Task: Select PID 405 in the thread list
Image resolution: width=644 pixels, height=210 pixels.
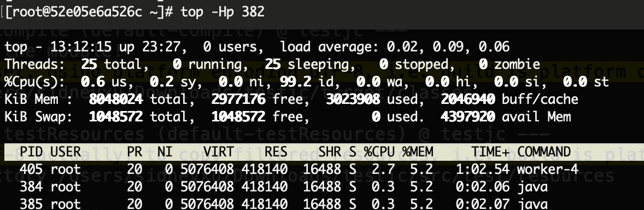Action: coord(31,169)
